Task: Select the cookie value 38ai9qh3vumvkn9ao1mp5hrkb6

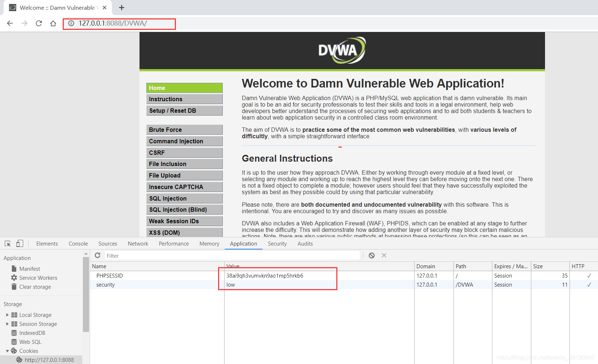Action: pyautogui.click(x=265, y=275)
